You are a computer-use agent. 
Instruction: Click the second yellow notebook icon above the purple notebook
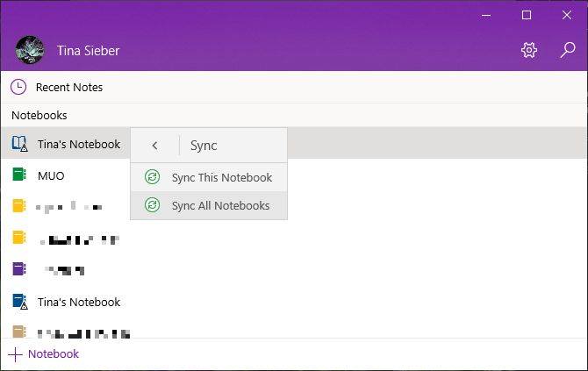click(19, 238)
